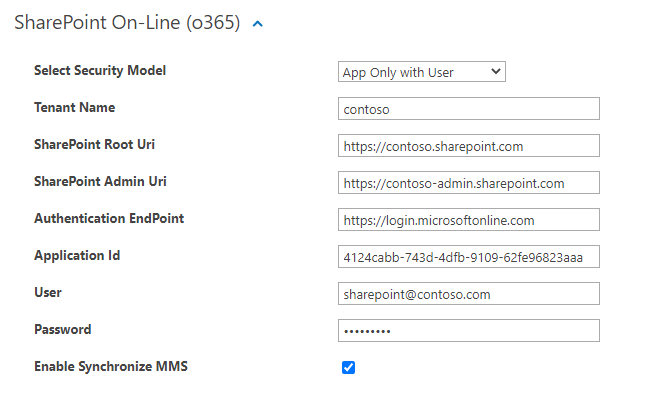The width and height of the screenshot is (665, 410).
Task: Click the 'SharePoint Admin Uri' label
Action: click(x=100, y=182)
